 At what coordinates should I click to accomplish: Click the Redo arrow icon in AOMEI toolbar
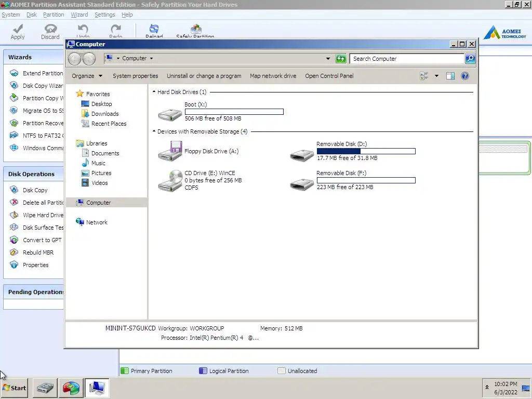(116, 29)
